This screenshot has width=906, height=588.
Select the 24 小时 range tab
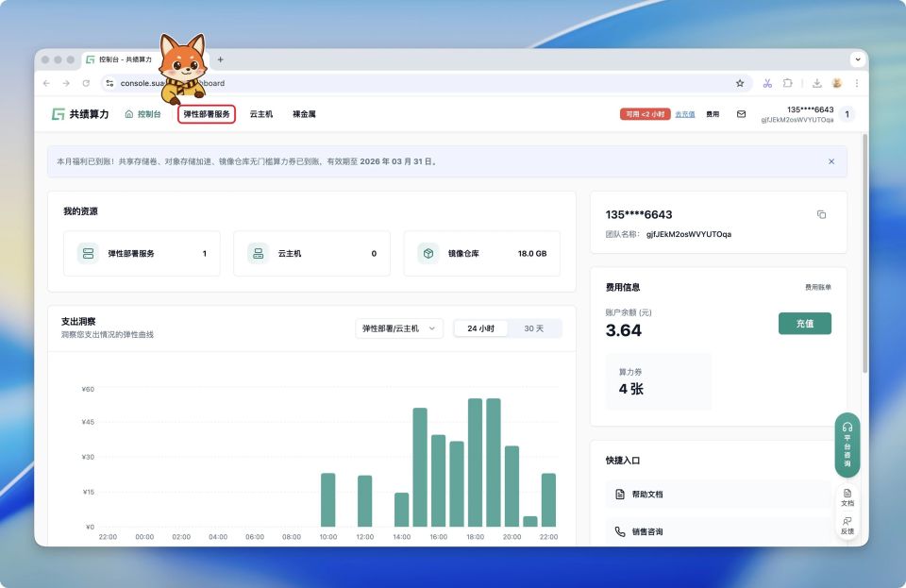click(x=480, y=328)
